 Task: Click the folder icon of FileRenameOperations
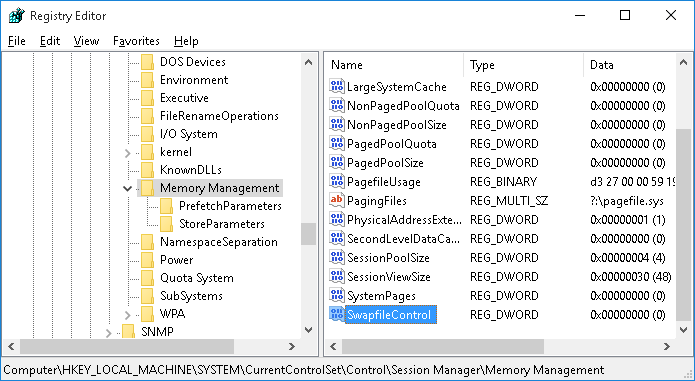tap(147, 116)
